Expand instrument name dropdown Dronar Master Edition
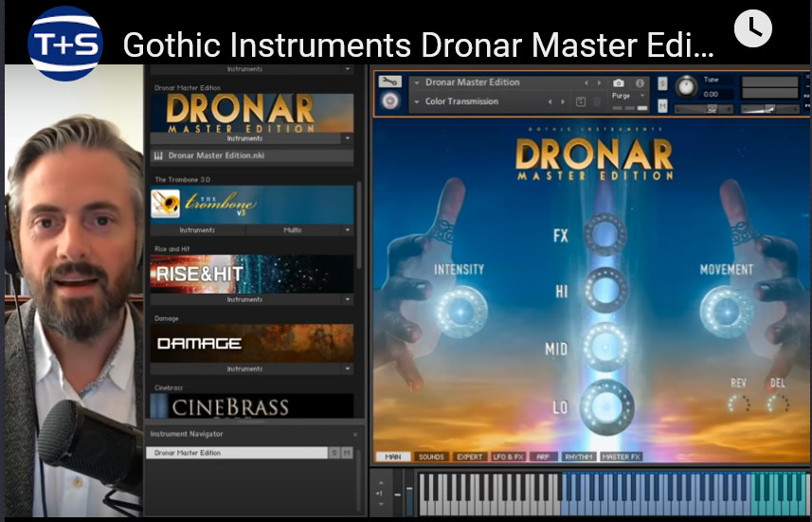Image resolution: width=812 pixels, height=522 pixels. point(417,82)
